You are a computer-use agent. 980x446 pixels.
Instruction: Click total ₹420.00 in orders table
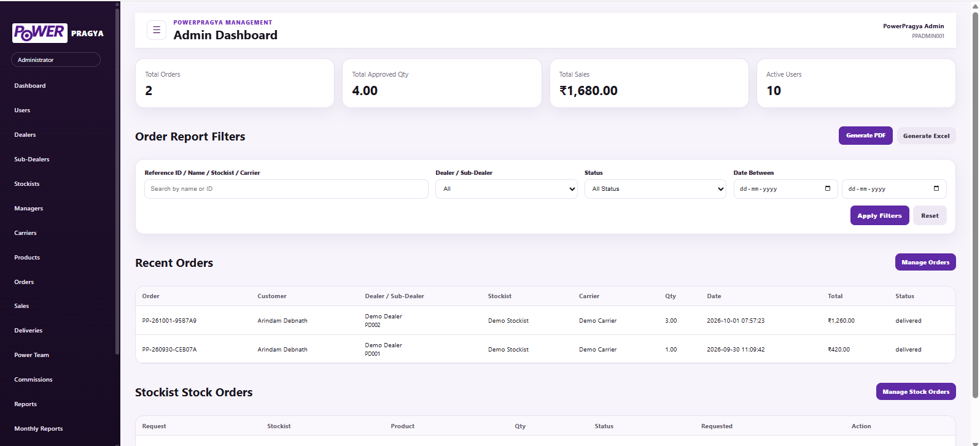click(839, 350)
